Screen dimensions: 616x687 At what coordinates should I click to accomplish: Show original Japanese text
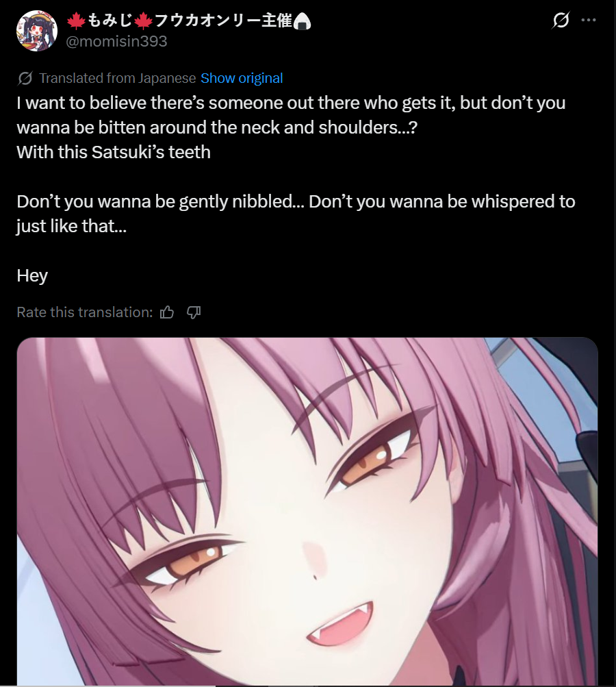pos(242,79)
